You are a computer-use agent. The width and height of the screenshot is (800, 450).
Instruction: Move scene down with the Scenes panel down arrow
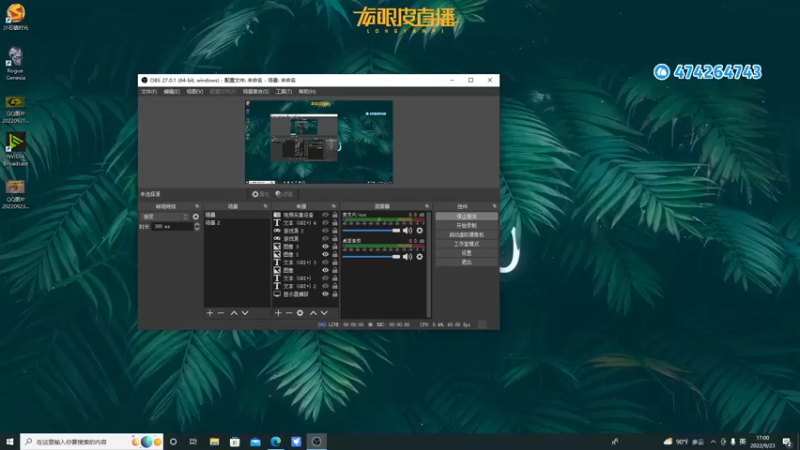[245, 313]
